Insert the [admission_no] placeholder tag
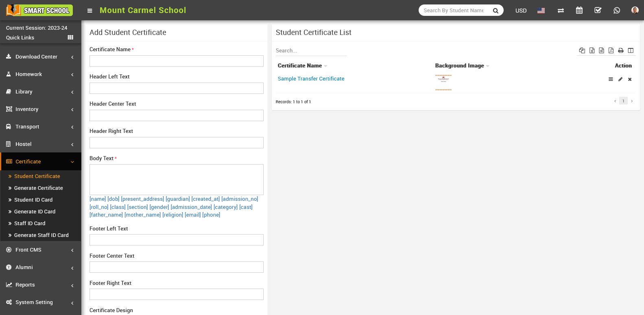Screen dimensions: 644x315 [240, 199]
